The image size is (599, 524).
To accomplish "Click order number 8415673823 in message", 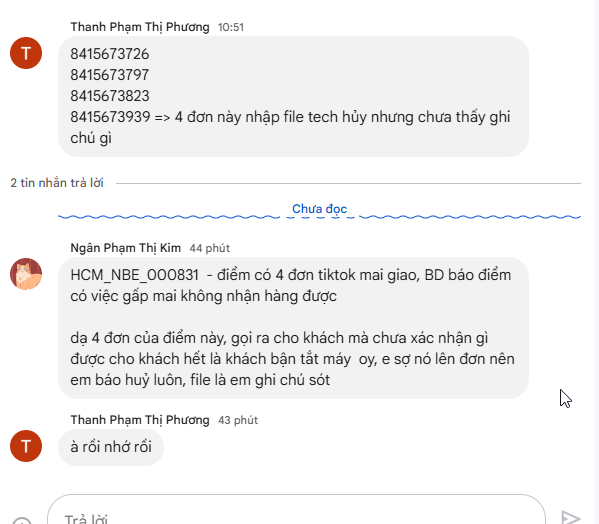I will [110, 96].
